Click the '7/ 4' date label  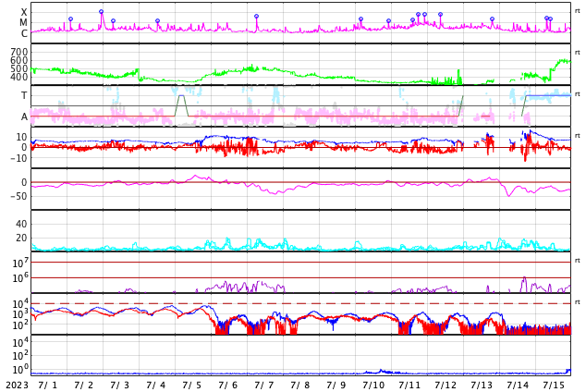156,386
